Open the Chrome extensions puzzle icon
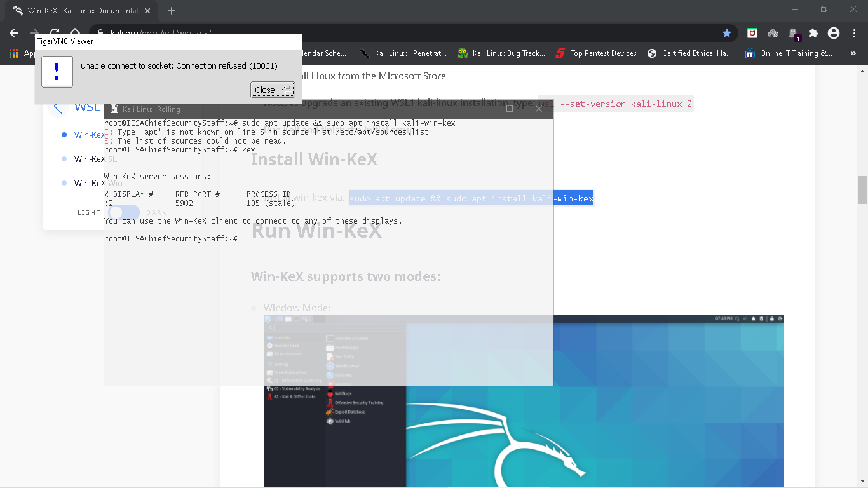 pyautogui.click(x=813, y=33)
